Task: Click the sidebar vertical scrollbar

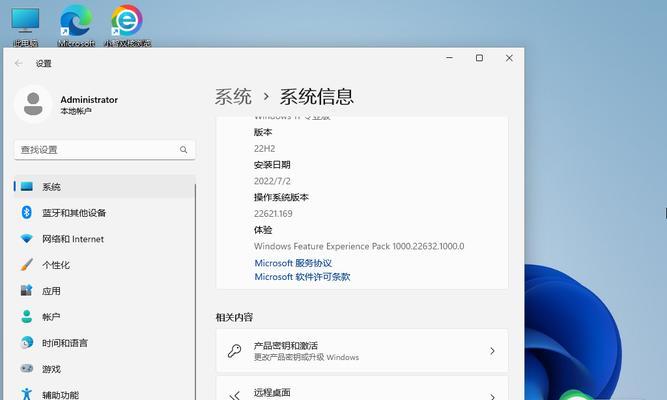Action: pyautogui.click(x=195, y=291)
